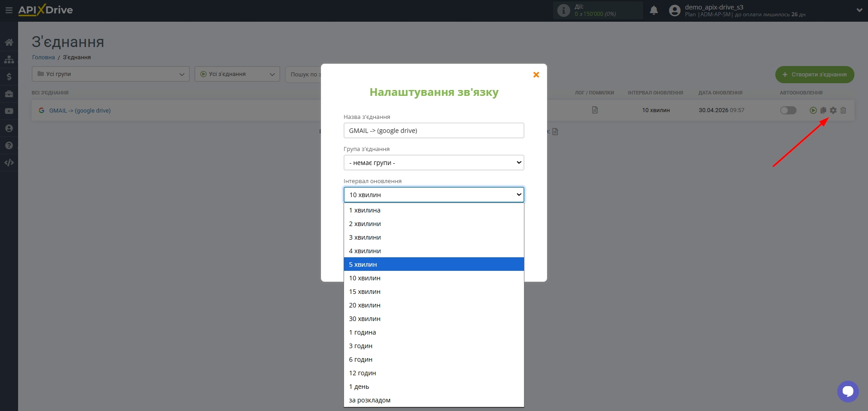
Task: Open the help question sidebar icon
Action: pyautogui.click(x=9, y=146)
